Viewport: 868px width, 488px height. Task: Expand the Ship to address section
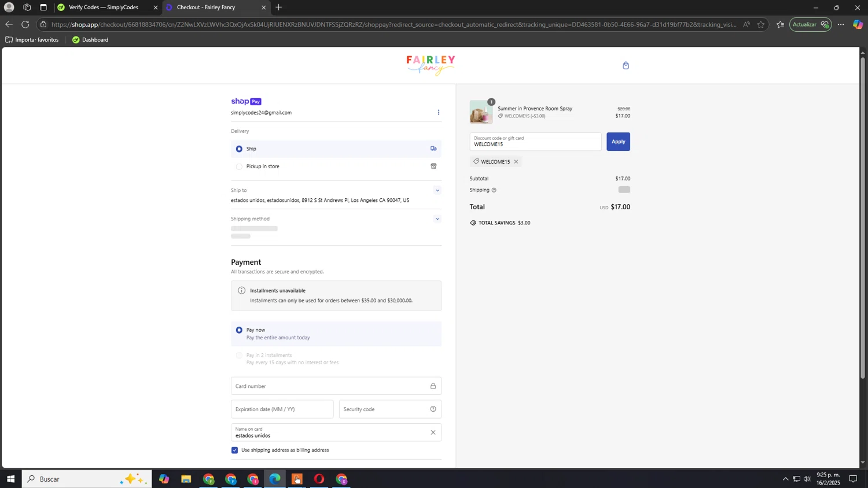point(437,190)
